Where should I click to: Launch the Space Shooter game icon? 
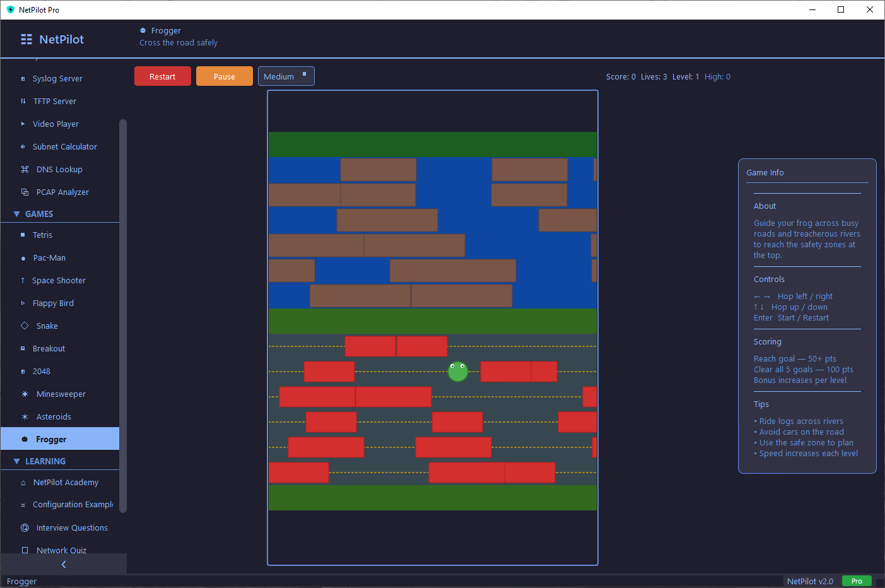click(x=23, y=280)
